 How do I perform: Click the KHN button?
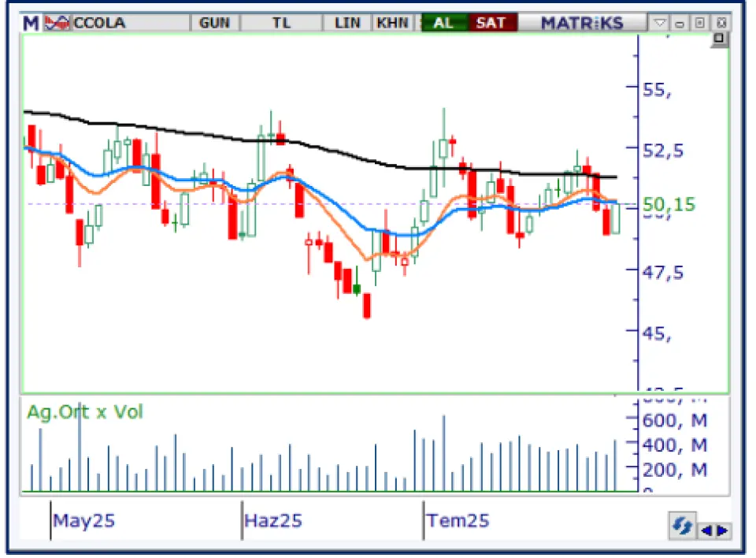392,23
